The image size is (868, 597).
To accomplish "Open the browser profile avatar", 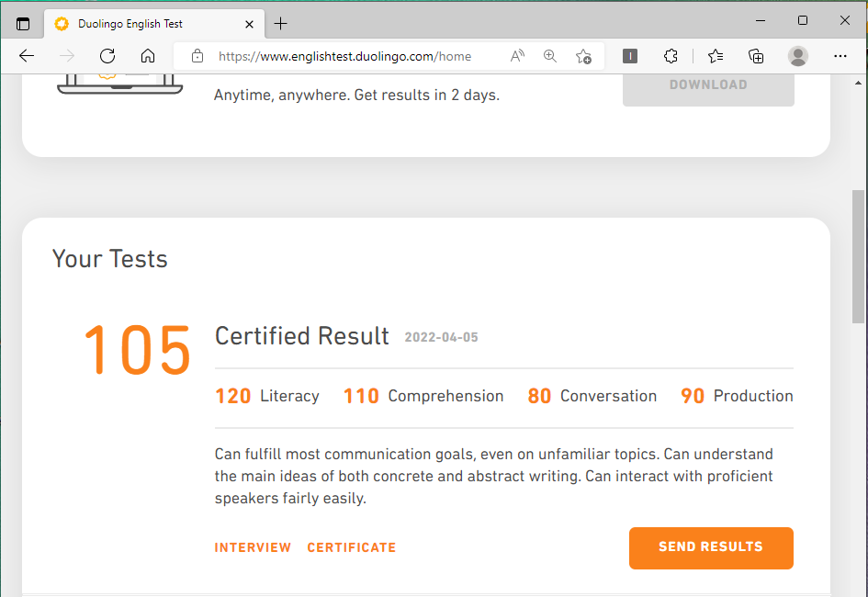I will point(797,56).
